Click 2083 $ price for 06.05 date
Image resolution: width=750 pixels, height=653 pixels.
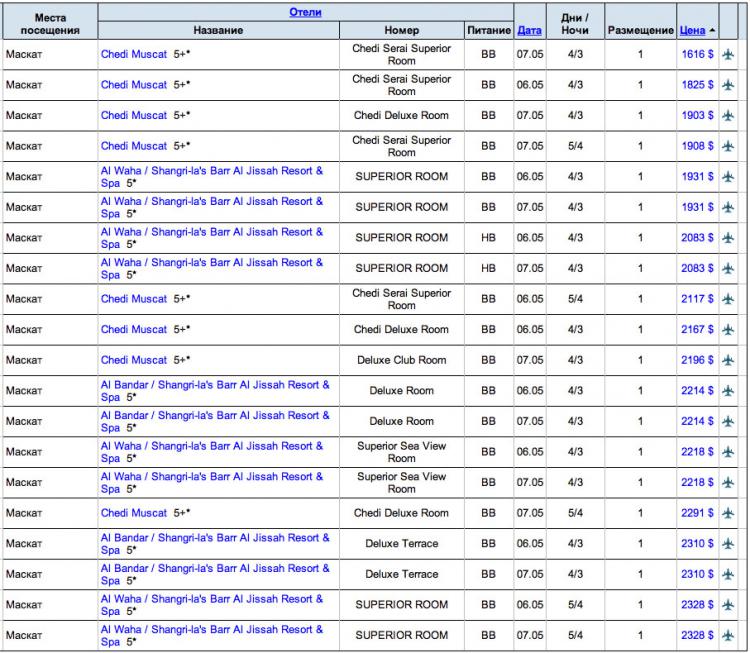(x=697, y=238)
